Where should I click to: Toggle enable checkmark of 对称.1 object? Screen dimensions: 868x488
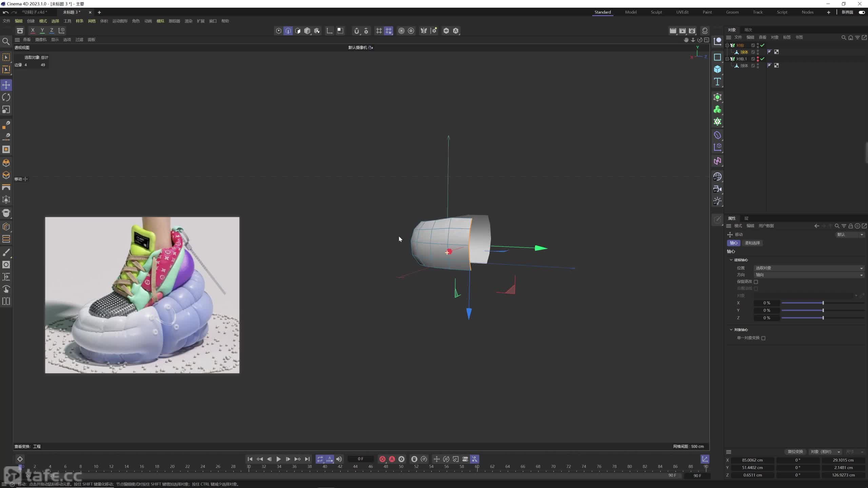[x=762, y=59]
